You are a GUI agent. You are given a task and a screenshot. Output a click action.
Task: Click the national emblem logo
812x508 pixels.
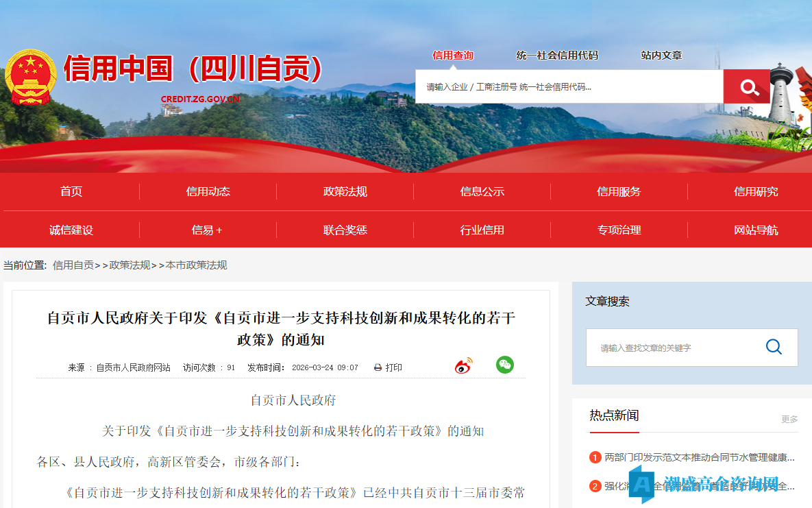coord(30,75)
